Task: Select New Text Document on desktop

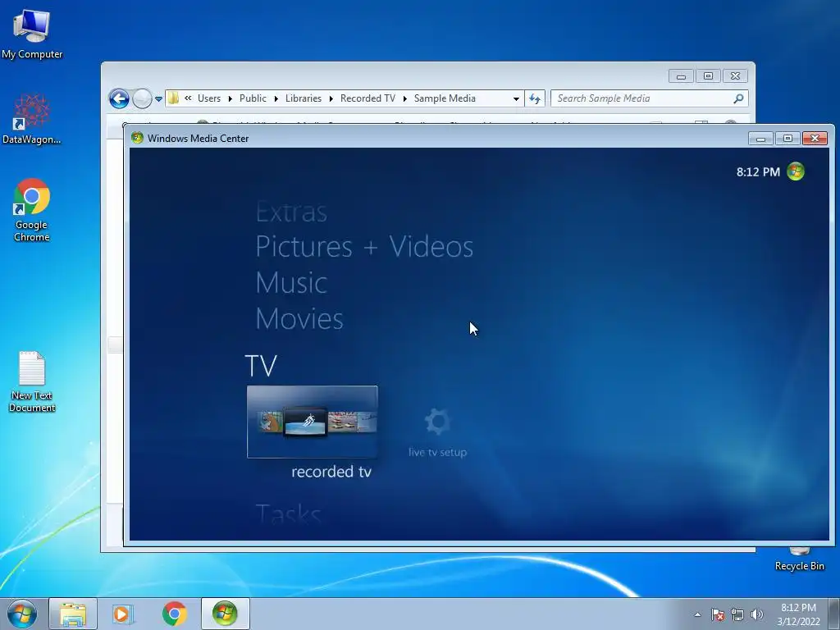Action: point(32,381)
